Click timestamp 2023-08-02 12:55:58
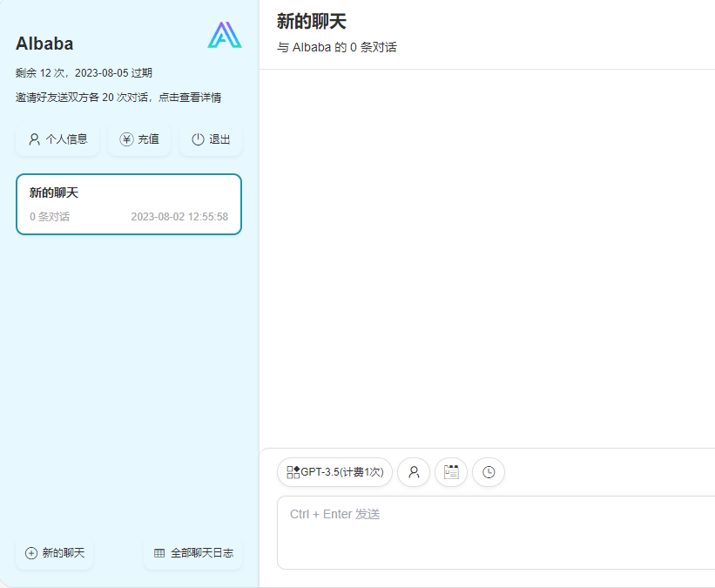The width and height of the screenshot is (715, 588). 179,217
